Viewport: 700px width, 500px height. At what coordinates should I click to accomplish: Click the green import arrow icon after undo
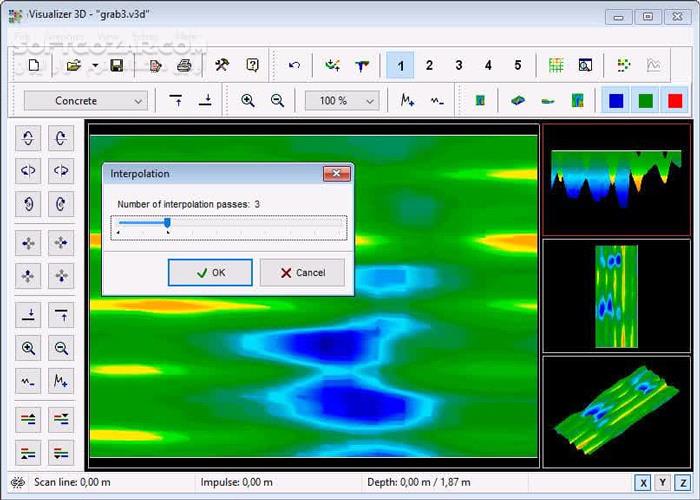coord(333,65)
